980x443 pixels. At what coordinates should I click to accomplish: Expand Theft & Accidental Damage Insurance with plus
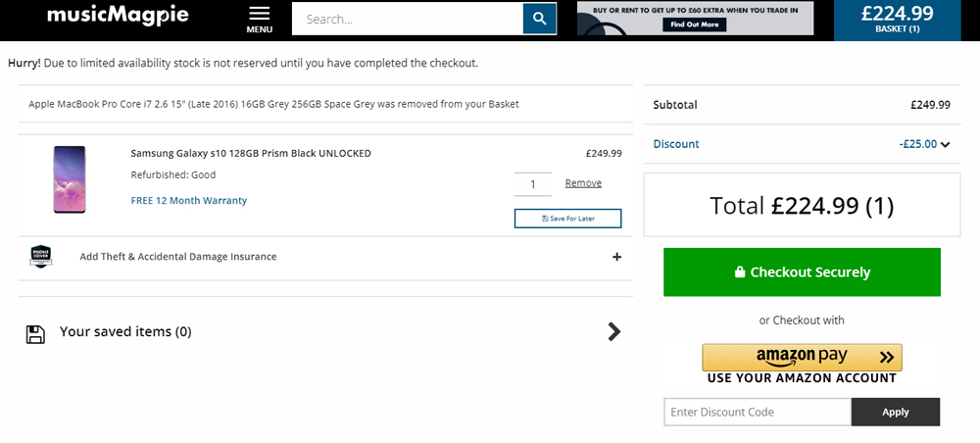[x=616, y=256]
